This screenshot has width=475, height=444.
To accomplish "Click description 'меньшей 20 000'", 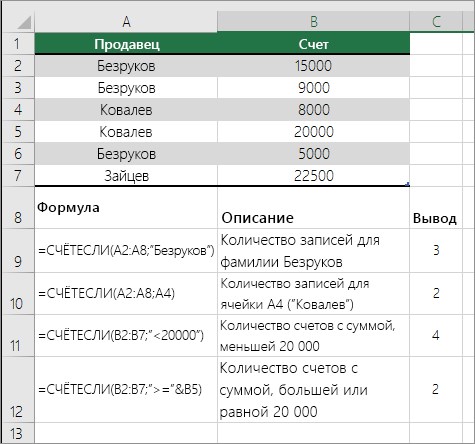I will [313, 336].
